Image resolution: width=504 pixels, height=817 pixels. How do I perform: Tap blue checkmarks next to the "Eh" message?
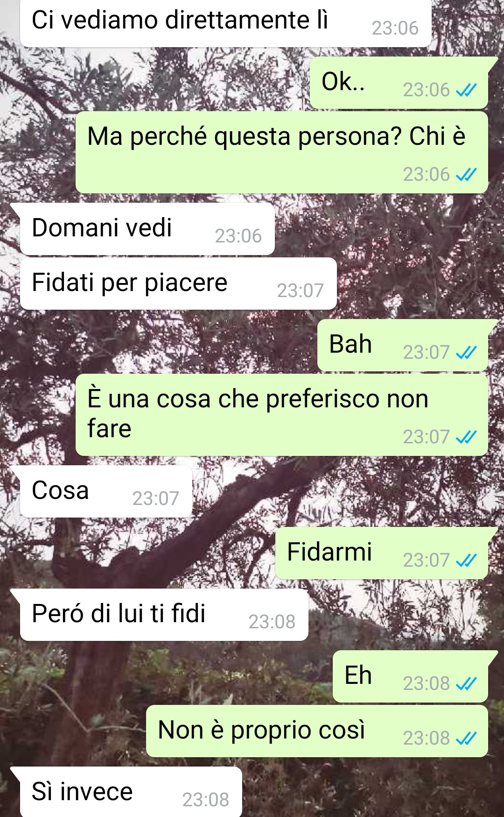466,684
